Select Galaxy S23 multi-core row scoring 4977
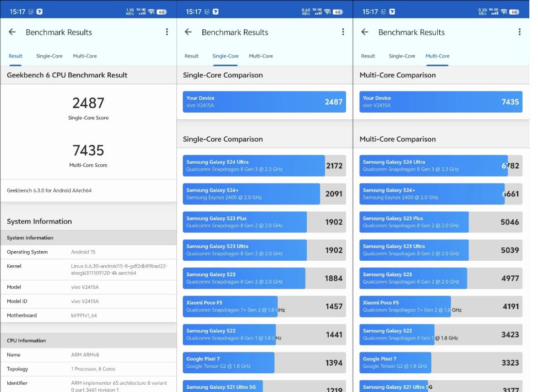Image resolution: width=538 pixels, height=392 pixels. coord(441,278)
